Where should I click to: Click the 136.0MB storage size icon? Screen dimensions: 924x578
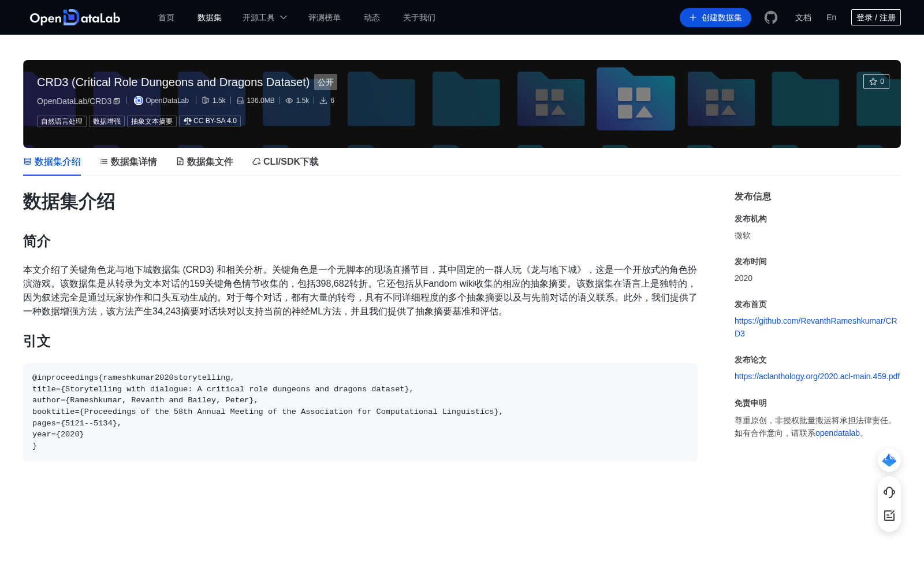click(240, 101)
